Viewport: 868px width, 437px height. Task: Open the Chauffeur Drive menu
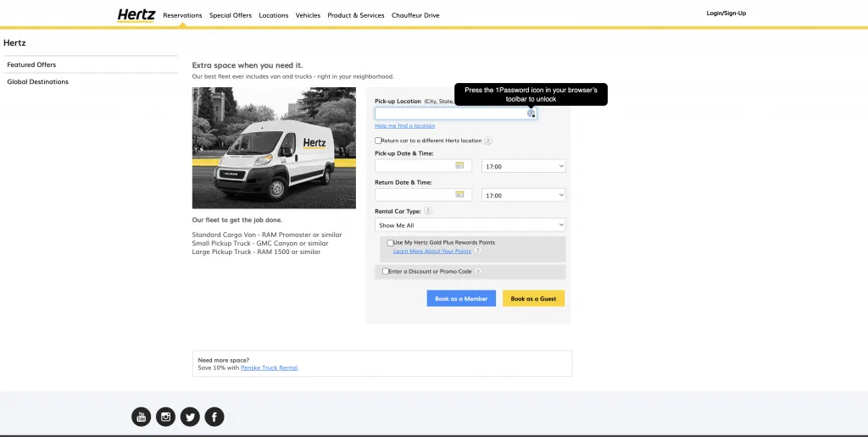tap(415, 15)
